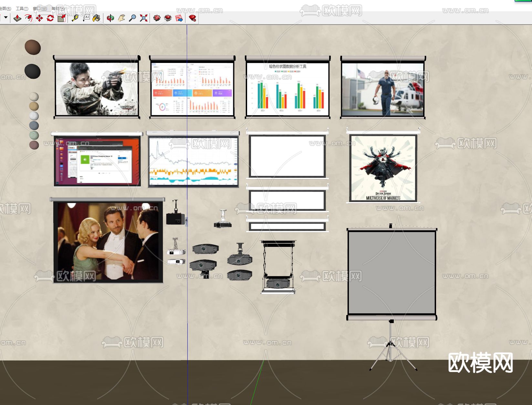Viewport: 532px width, 405px height.
Task: Select the orange dashboard charts screen
Action: click(192, 87)
